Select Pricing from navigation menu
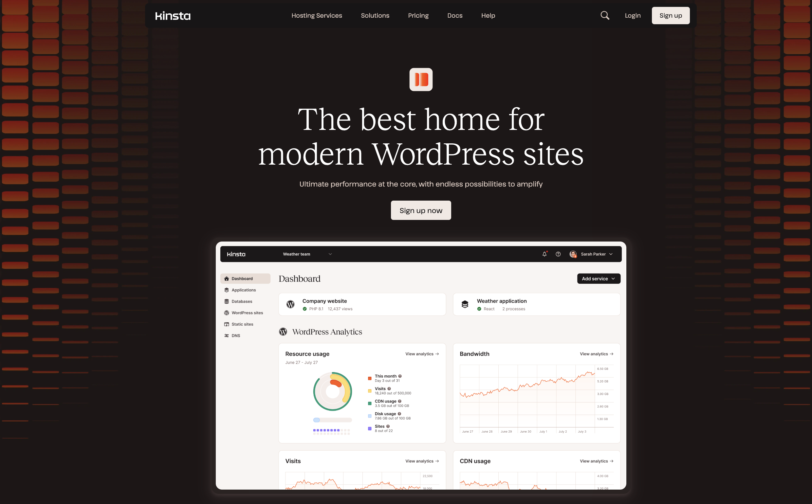Viewport: 812px width, 504px height. 418,16
